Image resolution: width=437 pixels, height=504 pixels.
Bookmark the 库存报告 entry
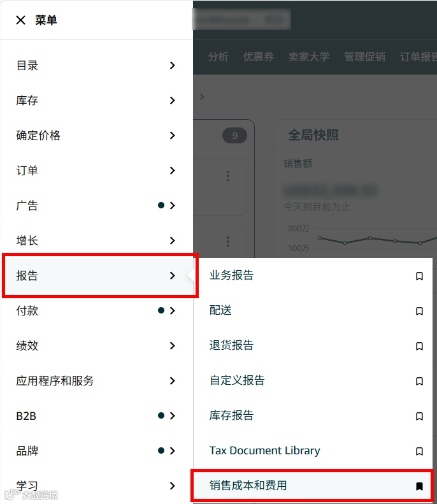point(419,416)
